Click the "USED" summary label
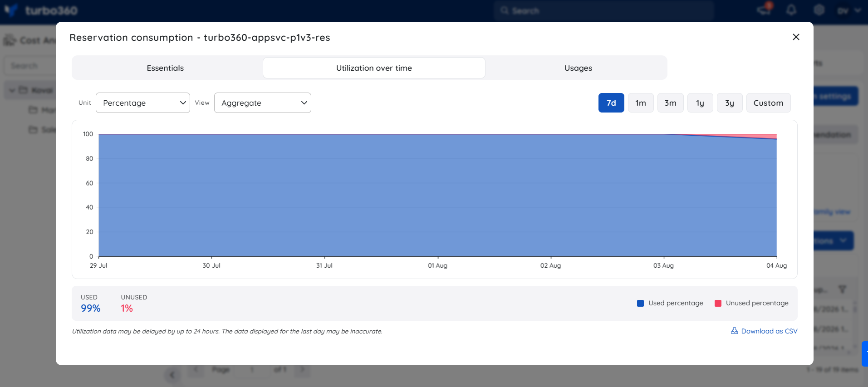This screenshot has width=868, height=387. pos(89,297)
